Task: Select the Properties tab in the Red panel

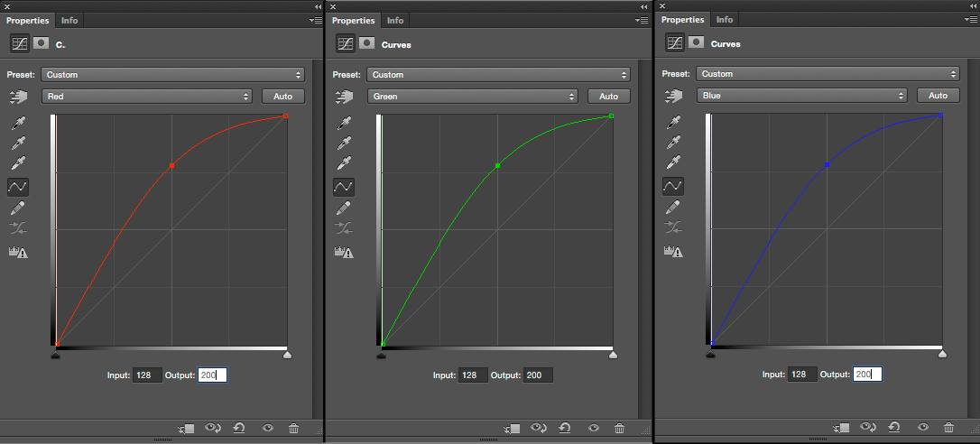Action: [x=27, y=21]
